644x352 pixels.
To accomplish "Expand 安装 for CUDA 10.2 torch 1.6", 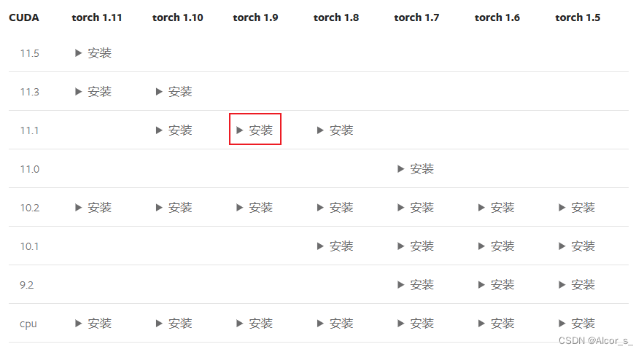I will coord(496,208).
